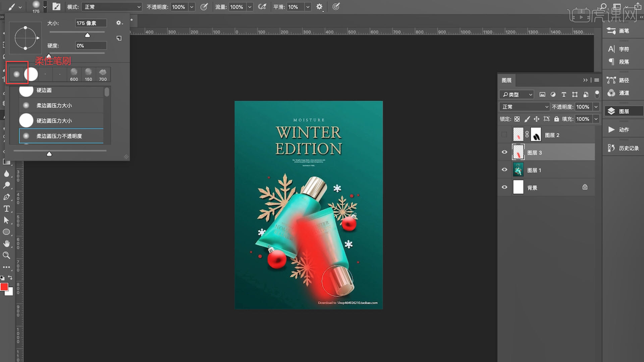Open the 历史记录 history panel
This screenshot has height=362, width=644.
click(624, 148)
